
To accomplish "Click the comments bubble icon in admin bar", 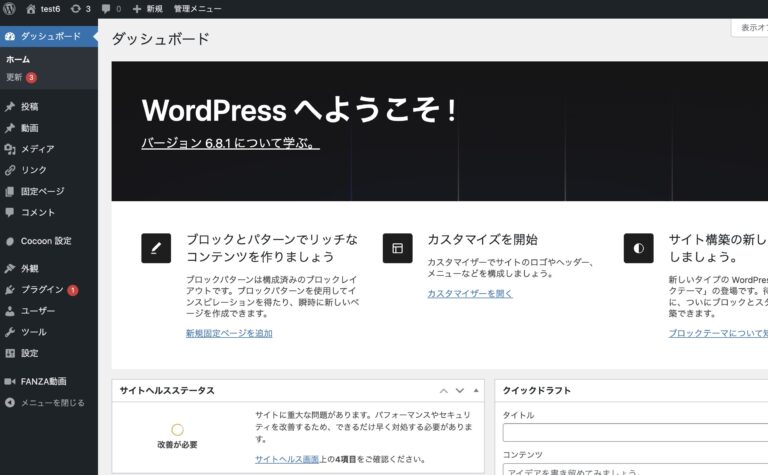I will [x=109, y=8].
